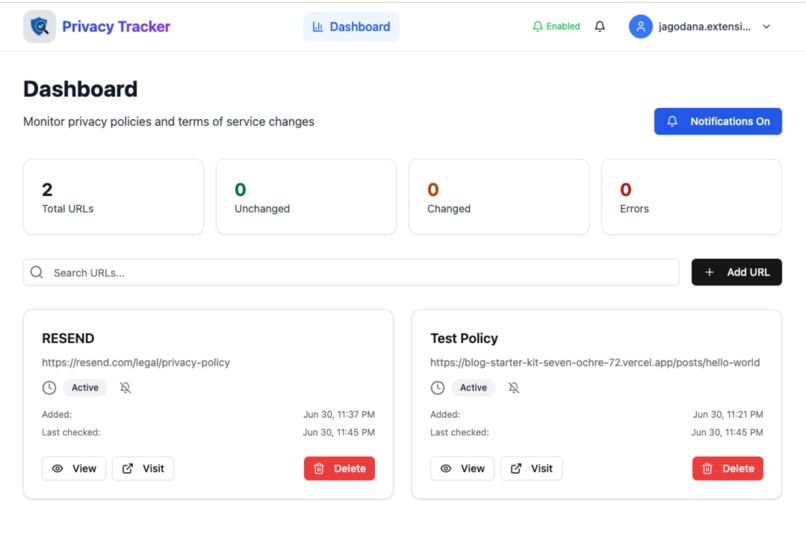
Task: Expand the account dropdown chevron
Action: coord(766,27)
